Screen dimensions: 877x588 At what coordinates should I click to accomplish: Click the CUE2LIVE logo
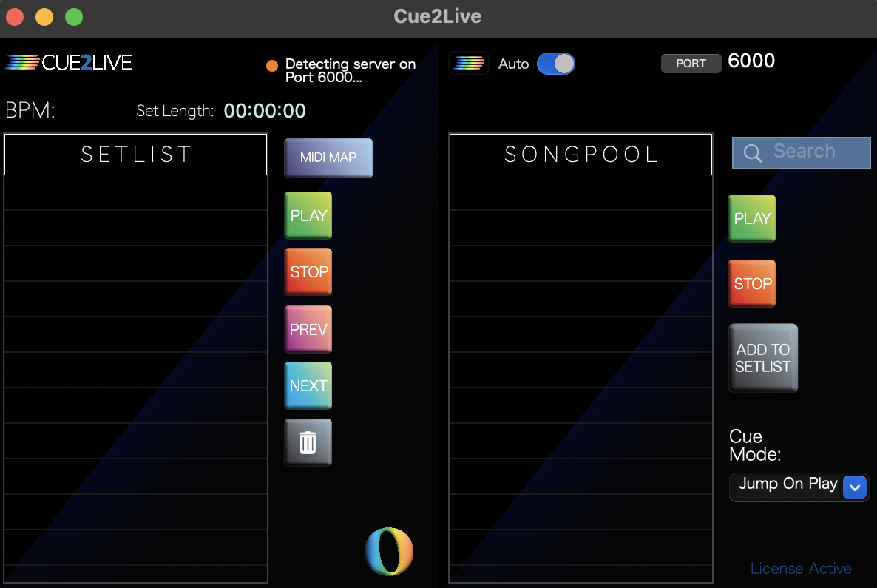coord(69,63)
